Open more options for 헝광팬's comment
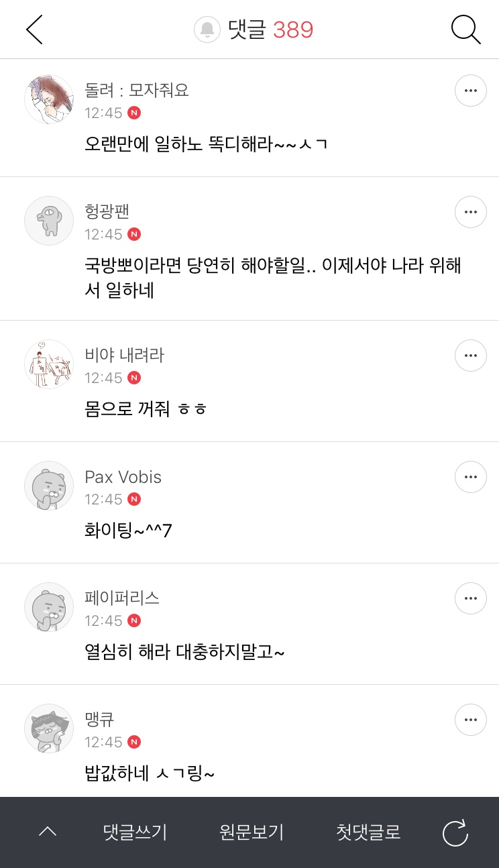Viewport: 499px width, 868px height. (470, 212)
